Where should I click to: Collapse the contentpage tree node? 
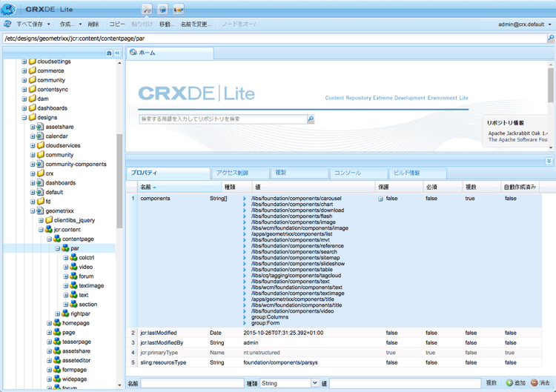coord(49,239)
